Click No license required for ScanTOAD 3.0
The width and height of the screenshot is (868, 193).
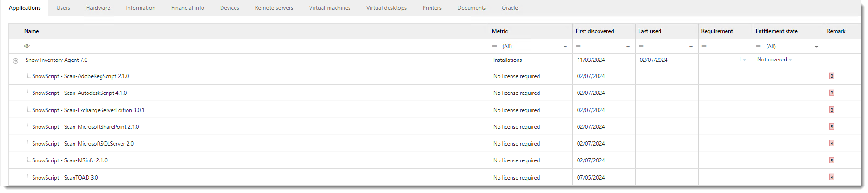[x=517, y=178]
